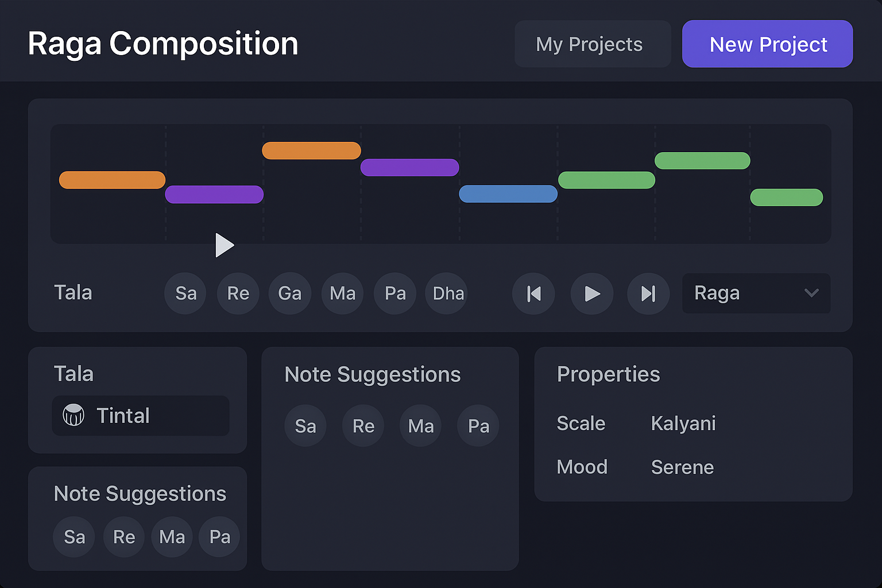882x588 pixels.
Task: Select the highest green note block
Action: click(702, 161)
